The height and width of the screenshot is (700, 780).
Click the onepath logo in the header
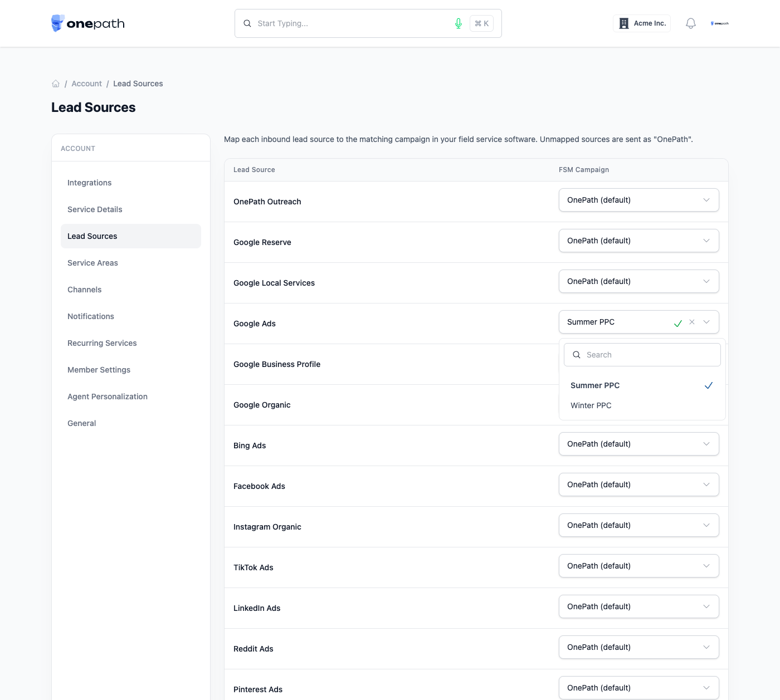coord(88,23)
